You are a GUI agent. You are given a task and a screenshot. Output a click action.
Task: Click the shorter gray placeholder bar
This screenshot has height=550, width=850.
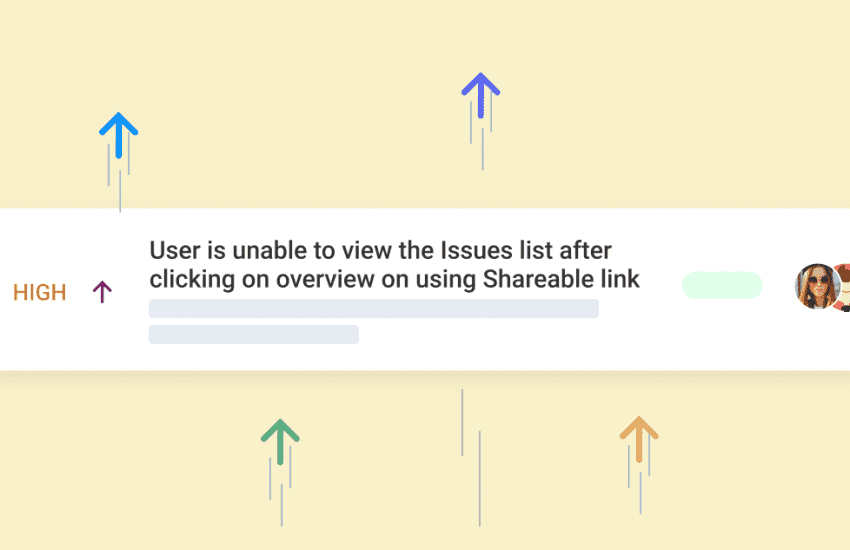253,334
